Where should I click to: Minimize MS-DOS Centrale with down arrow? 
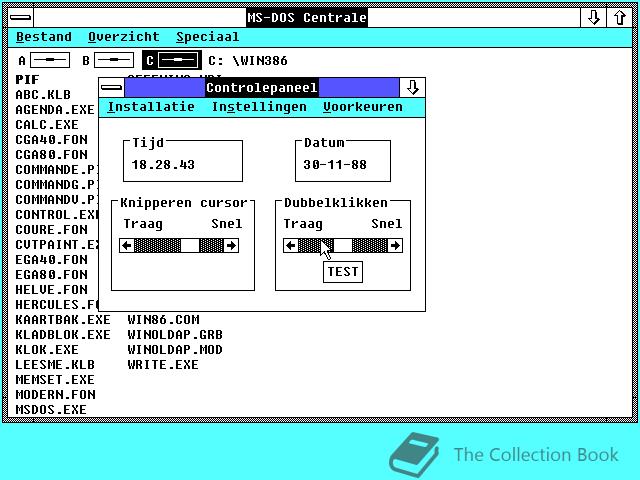point(593,18)
